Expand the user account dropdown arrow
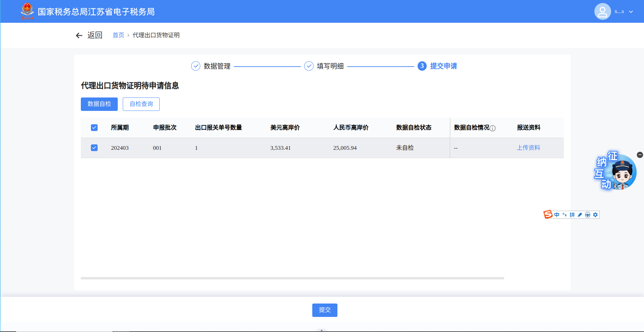 click(x=631, y=12)
